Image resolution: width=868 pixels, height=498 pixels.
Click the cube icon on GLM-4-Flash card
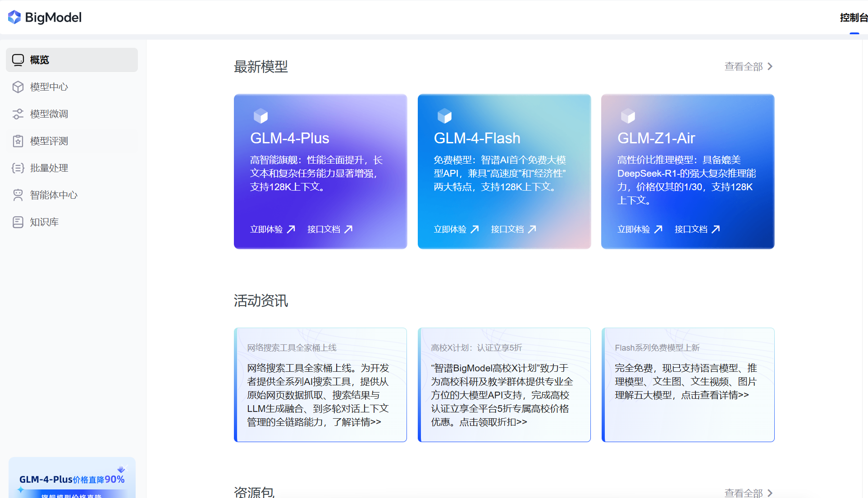(444, 116)
